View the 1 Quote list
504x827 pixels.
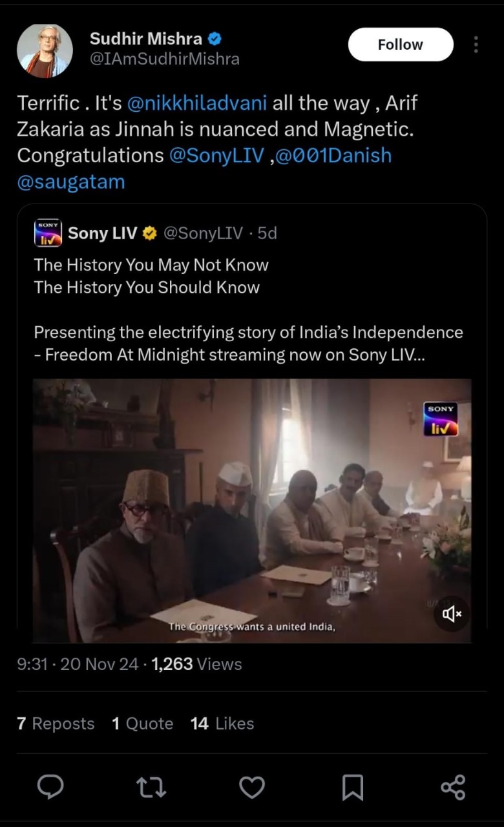tap(142, 724)
